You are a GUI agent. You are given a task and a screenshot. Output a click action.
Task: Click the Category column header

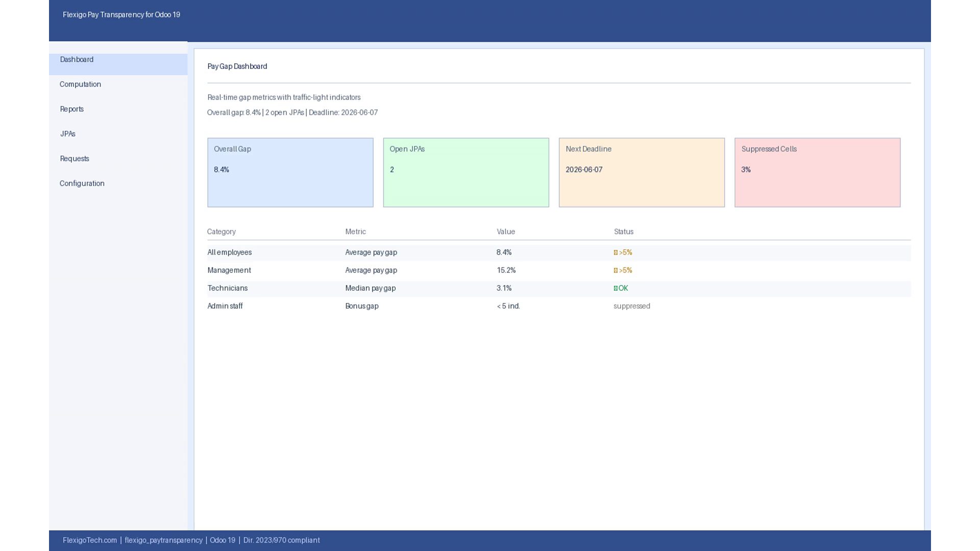coord(222,232)
